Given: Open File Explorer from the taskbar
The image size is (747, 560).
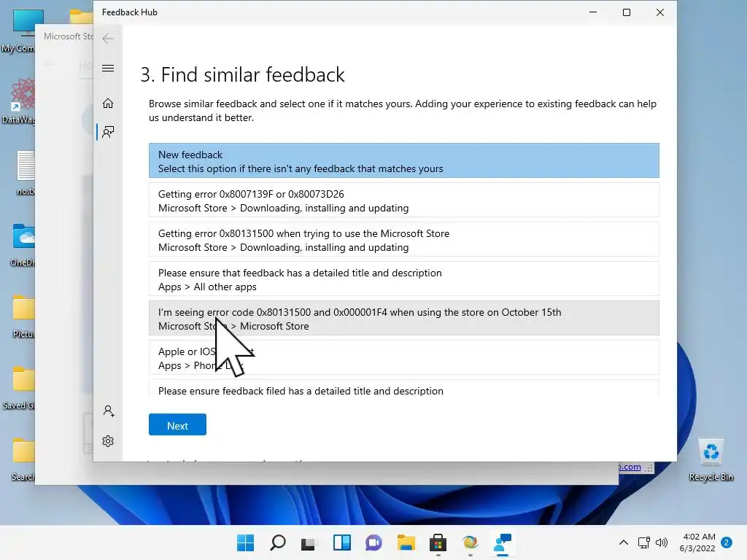Looking at the screenshot, I should (x=406, y=542).
